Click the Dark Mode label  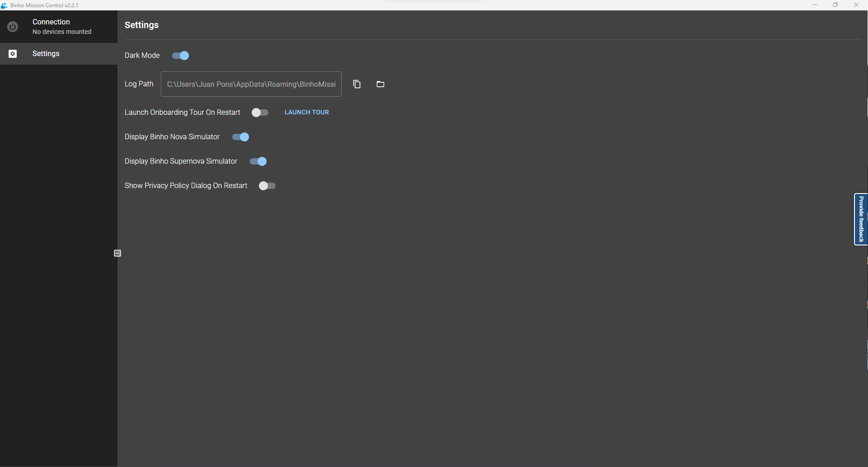pos(142,55)
